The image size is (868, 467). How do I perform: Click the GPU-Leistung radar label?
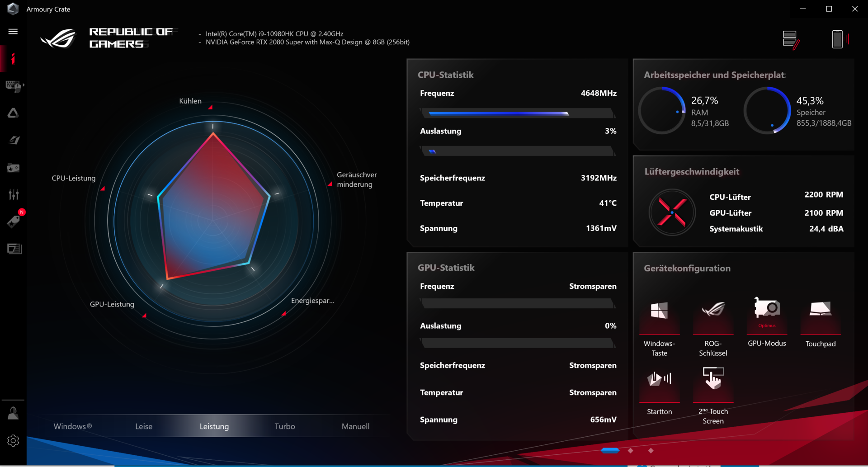pos(112,304)
